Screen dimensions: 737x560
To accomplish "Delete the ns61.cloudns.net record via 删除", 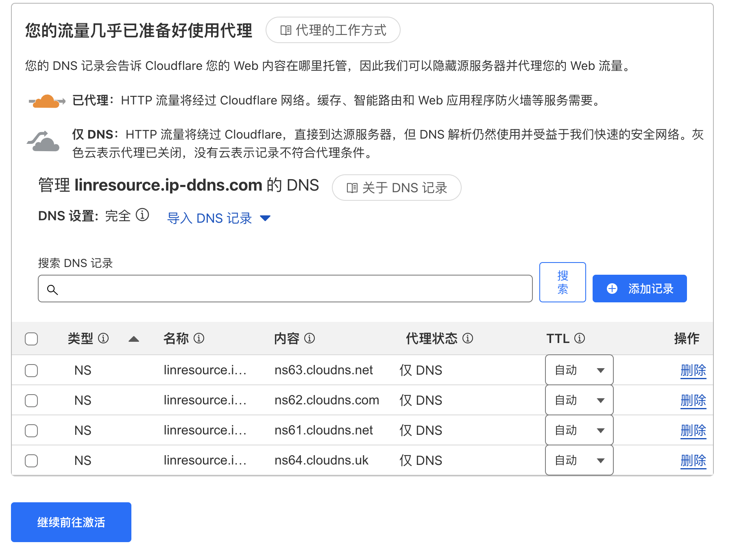I will point(693,431).
